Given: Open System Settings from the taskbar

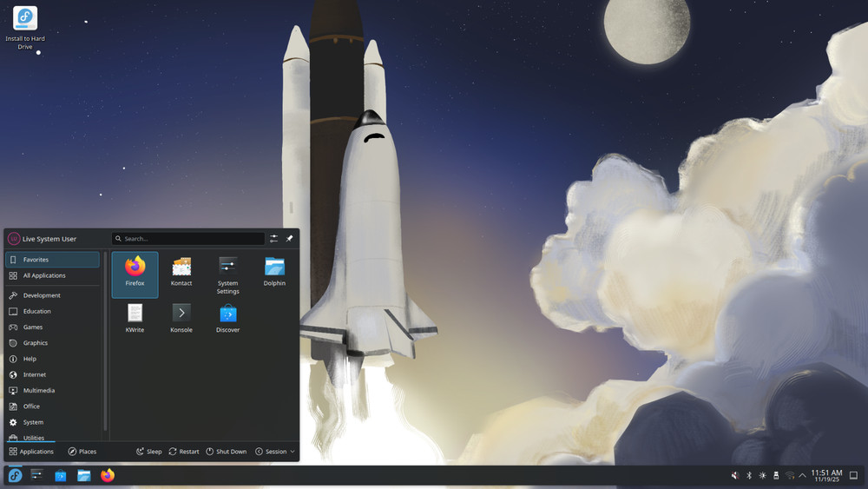Looking at the screenshot, I should [x=37, y=475].
